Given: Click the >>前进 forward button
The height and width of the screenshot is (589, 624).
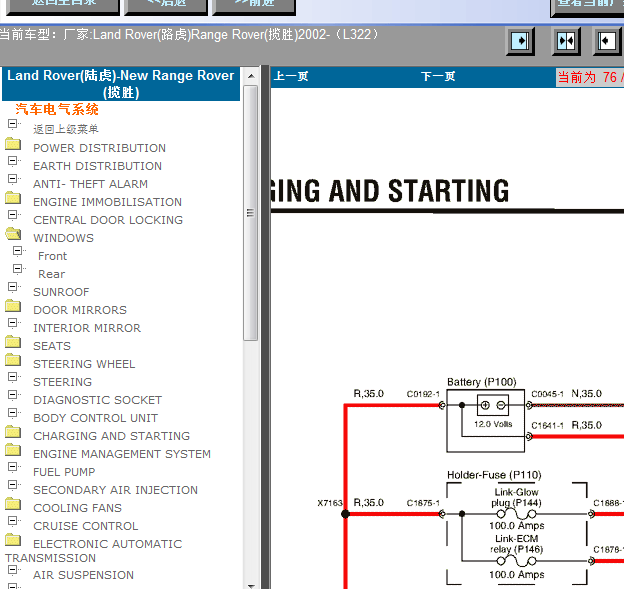Looking at the screenshot, I should click(x=254, y=6).
